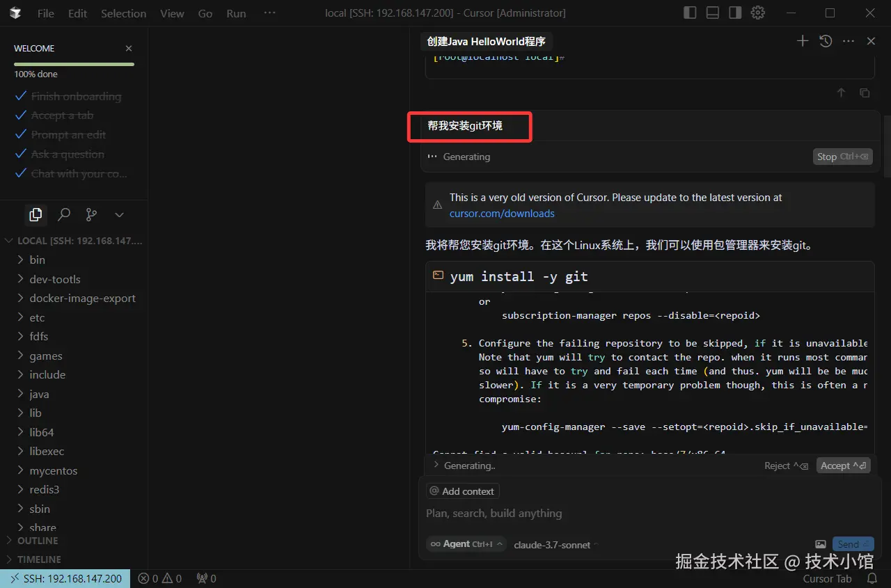This screenshot has height=588, width=891.
Task: Click the Cursor app logo icon
Action: pos(15,13)
